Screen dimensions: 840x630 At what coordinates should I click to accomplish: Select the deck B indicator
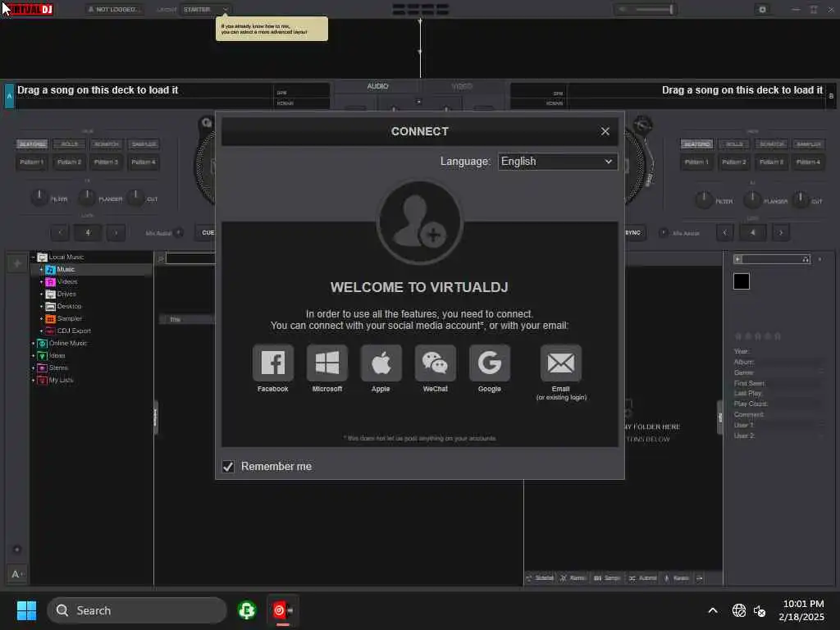[x=831, y=96]
